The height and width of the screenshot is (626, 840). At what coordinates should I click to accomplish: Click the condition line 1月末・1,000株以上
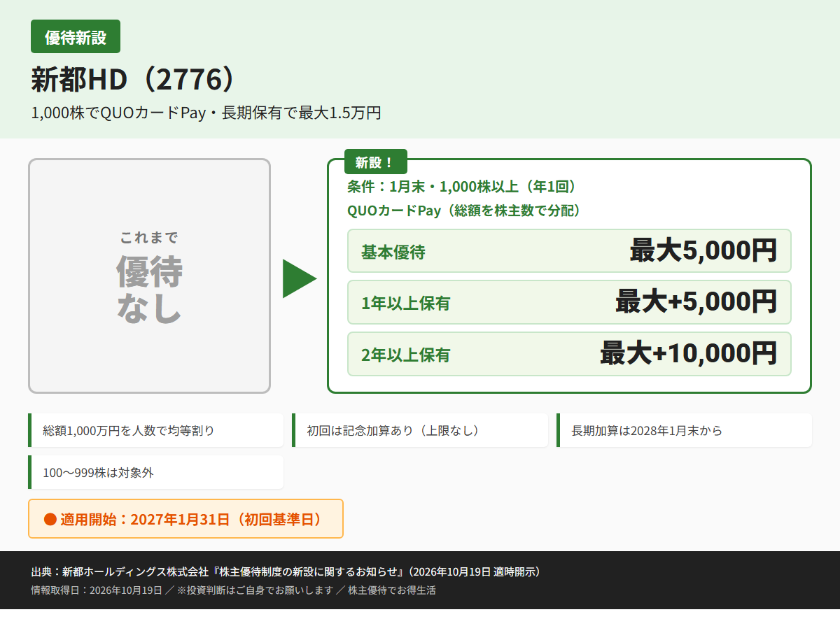pyautogui.click(x=461, y=187)
